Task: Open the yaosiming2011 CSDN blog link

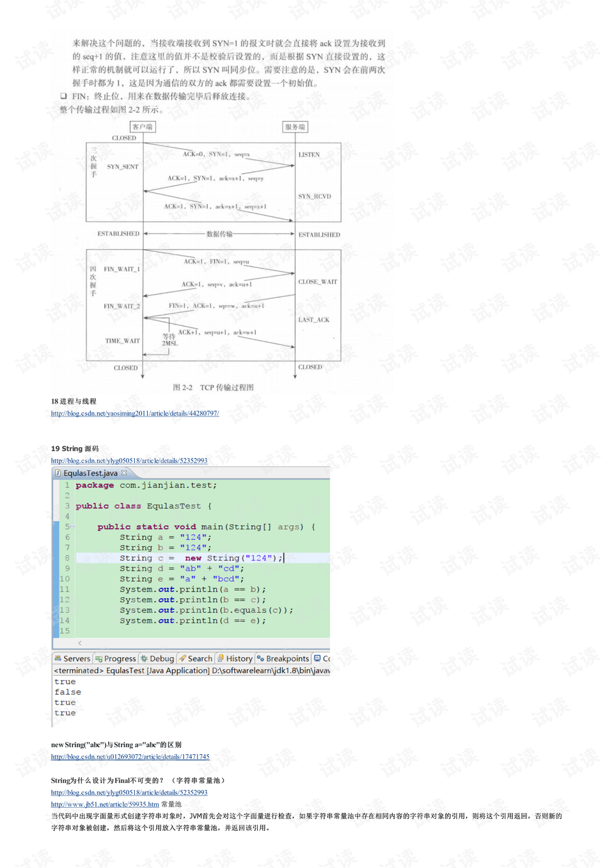Action: pos(134,413)
